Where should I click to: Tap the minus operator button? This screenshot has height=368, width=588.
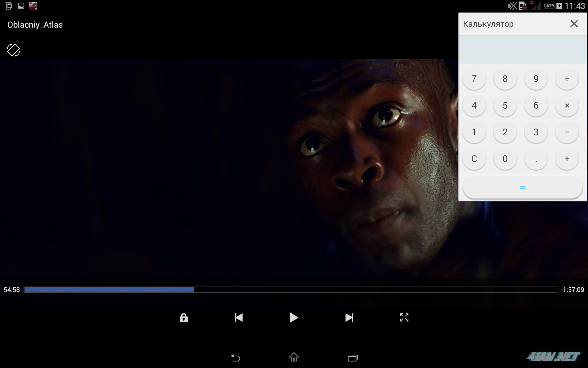click(567, 132)
